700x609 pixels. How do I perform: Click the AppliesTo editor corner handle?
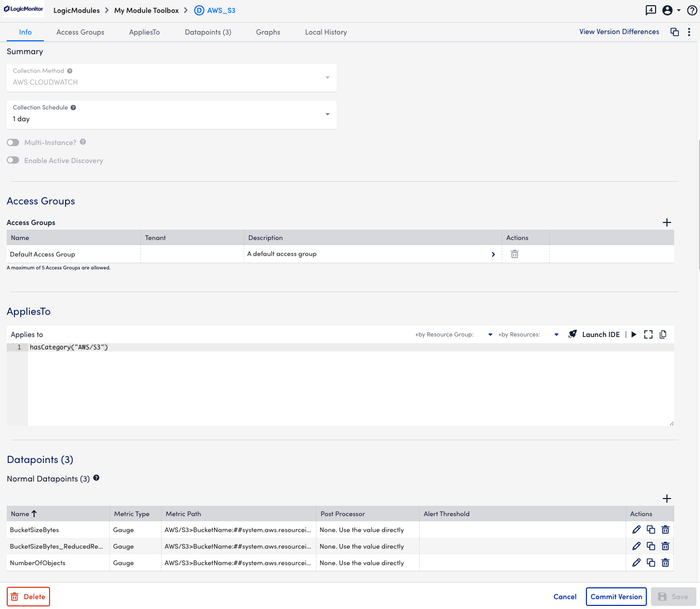pyautogui.click(x=672, y=423)
